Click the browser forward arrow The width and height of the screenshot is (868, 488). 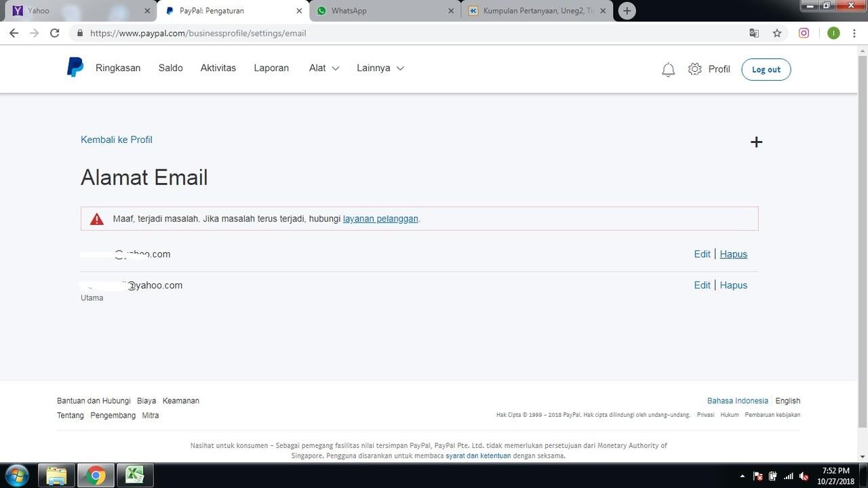34,33
